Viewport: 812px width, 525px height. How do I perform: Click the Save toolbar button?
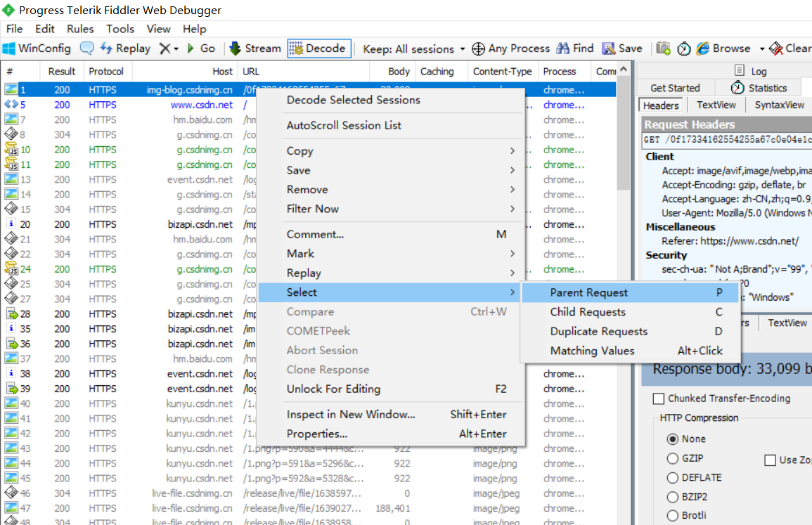click(622, 48)
